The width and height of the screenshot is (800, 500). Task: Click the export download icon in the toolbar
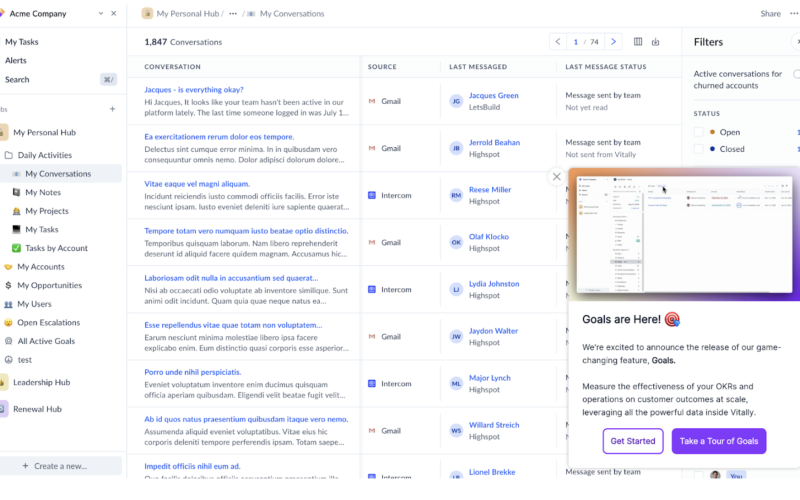click(x=656, y=42)
